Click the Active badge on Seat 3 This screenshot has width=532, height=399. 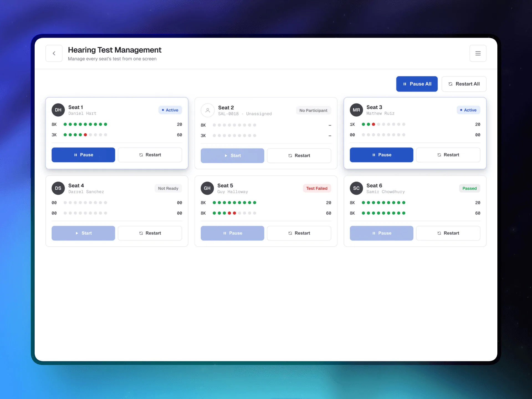pyautogui.click(x=468, y=110)
